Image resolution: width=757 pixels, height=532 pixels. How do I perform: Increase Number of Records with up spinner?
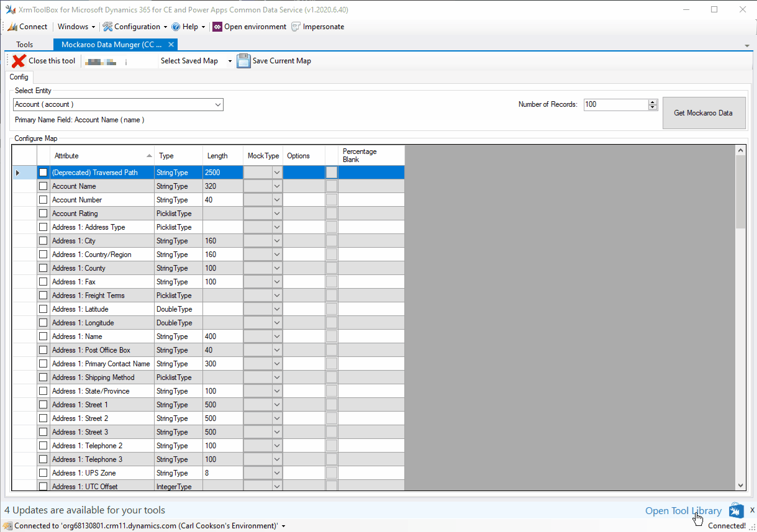[652, 102]
